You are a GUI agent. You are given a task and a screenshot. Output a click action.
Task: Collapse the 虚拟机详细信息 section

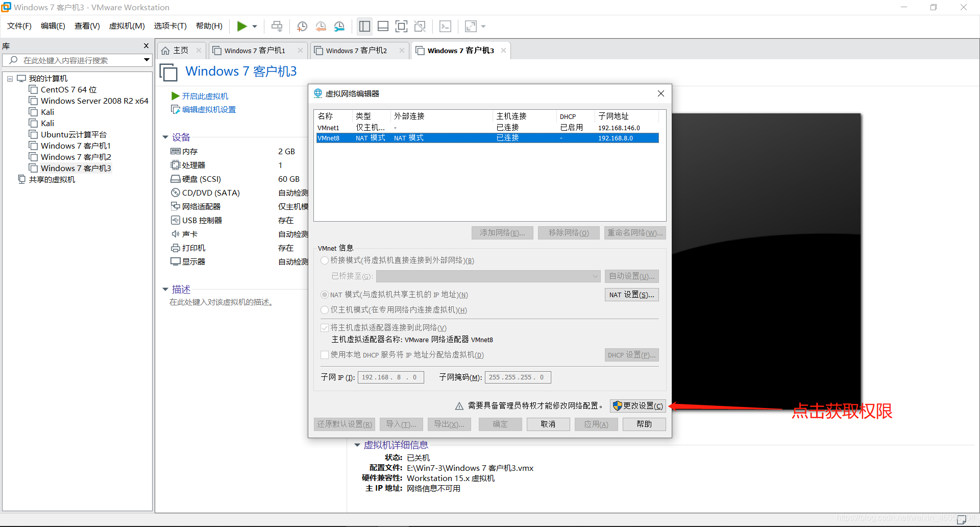(357, 445)
